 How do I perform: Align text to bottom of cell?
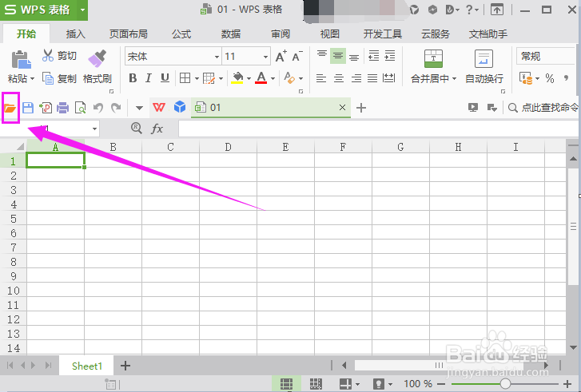pos(354,56)
